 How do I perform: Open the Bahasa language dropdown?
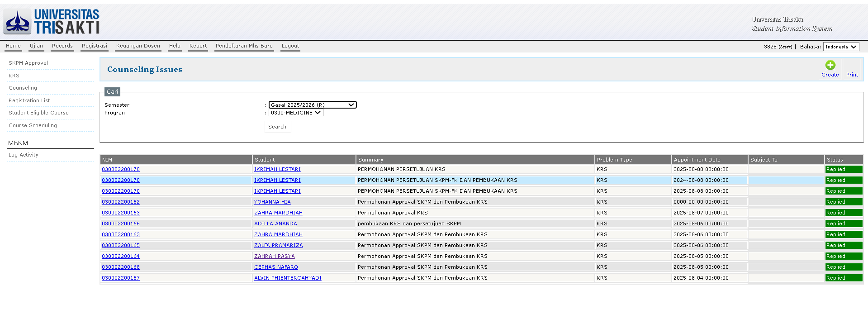841,47
